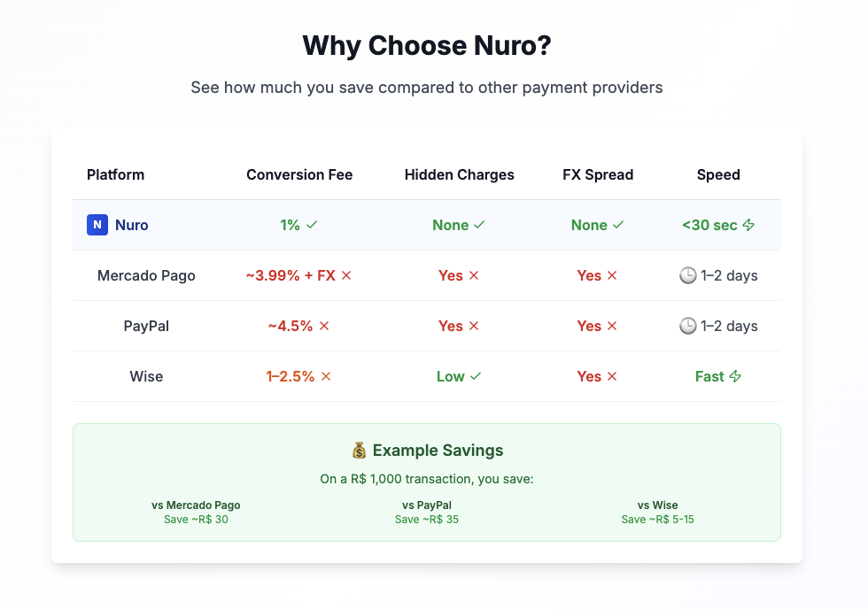Click the X icon in Mercado Pago FX Spread

[x=612, y=275]
